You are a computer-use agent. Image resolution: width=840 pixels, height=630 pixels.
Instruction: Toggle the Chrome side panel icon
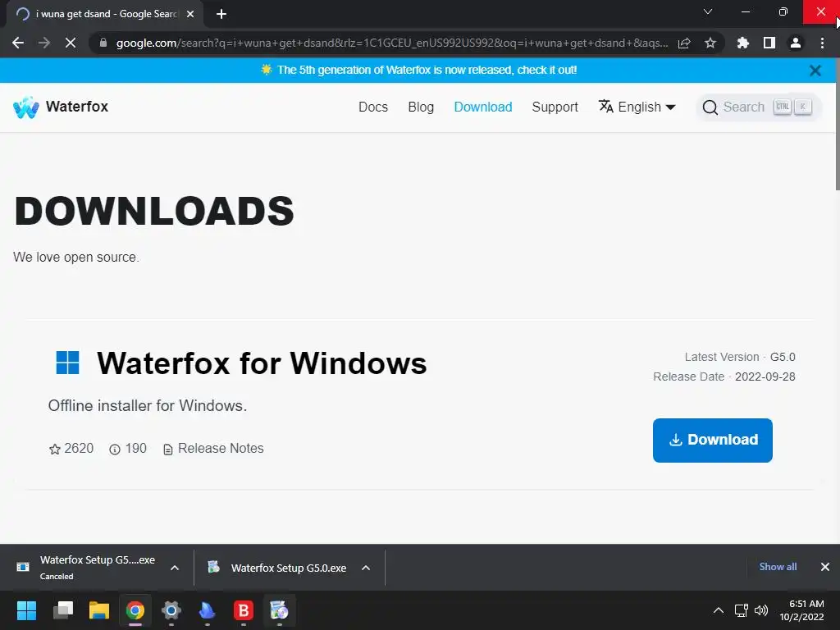click(769, 43)
